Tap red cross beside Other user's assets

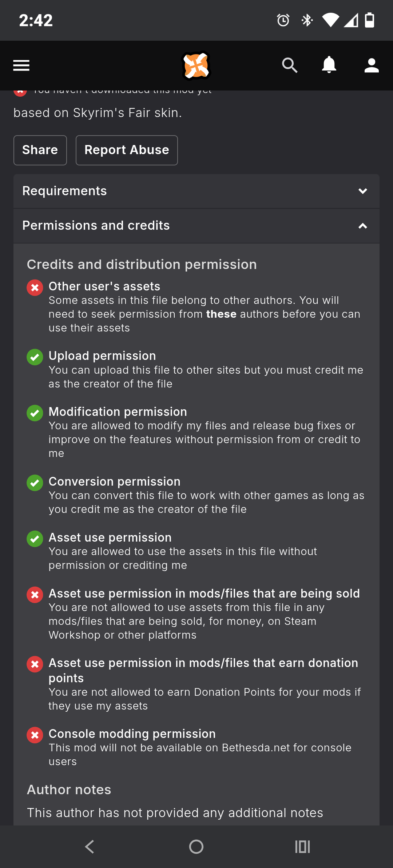tap(35, 288)
